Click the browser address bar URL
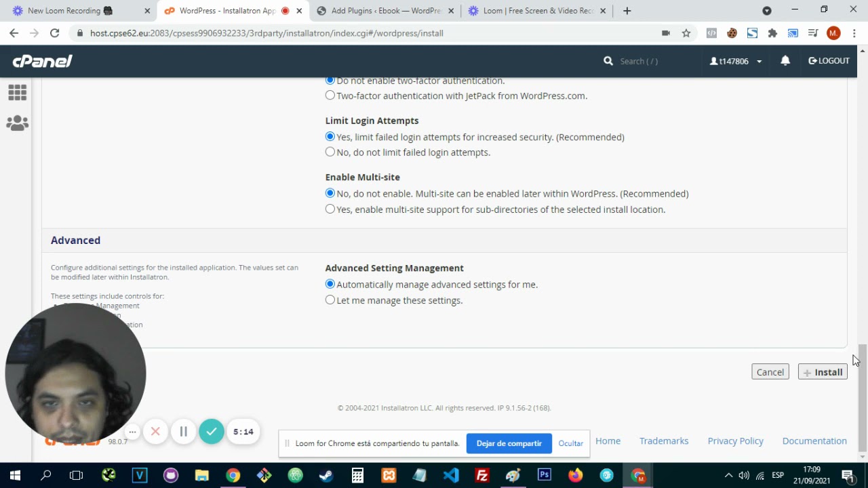 (267, 33)
